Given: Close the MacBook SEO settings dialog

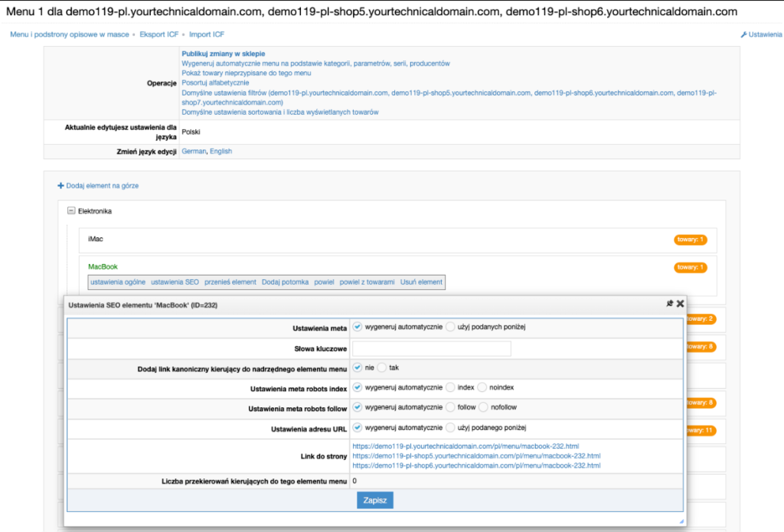Looking at the screenshot, I should click(680, 304).
